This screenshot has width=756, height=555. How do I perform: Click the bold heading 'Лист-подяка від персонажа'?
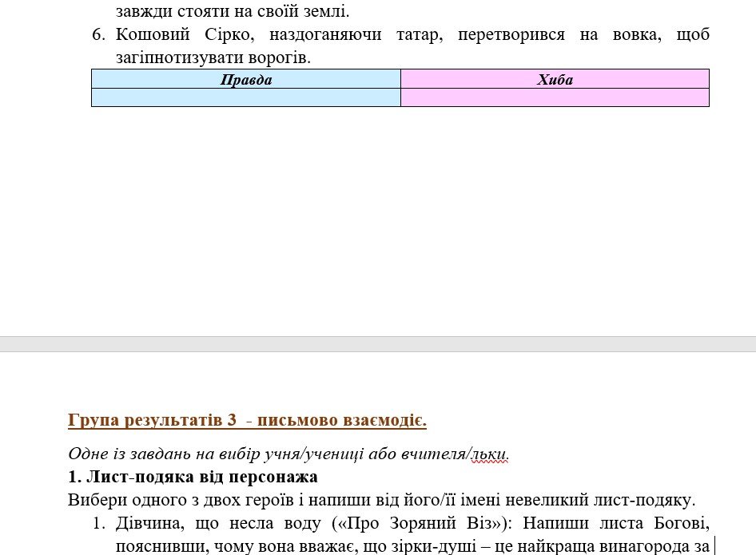(x=201, y=478)
